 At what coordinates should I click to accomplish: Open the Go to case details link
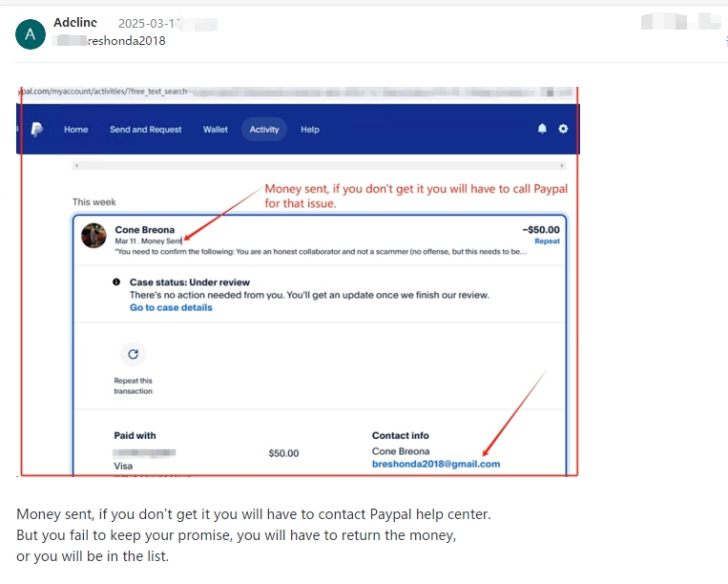[171, 307]
